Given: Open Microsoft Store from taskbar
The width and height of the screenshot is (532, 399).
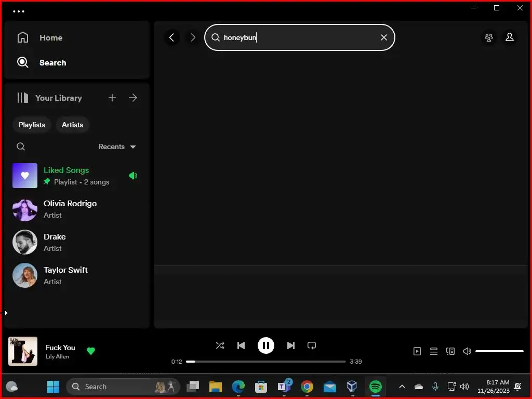Looking at the screenshot, I should [x=261, y=387].
